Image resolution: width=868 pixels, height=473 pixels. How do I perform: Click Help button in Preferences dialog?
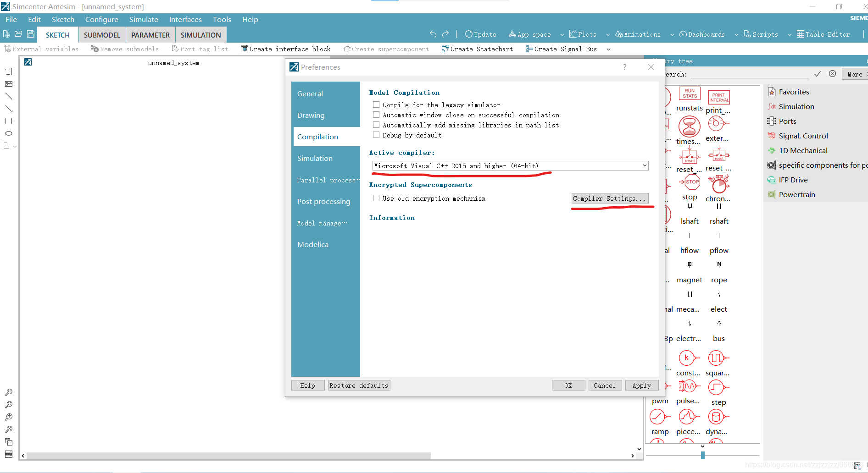click(307, 385)
